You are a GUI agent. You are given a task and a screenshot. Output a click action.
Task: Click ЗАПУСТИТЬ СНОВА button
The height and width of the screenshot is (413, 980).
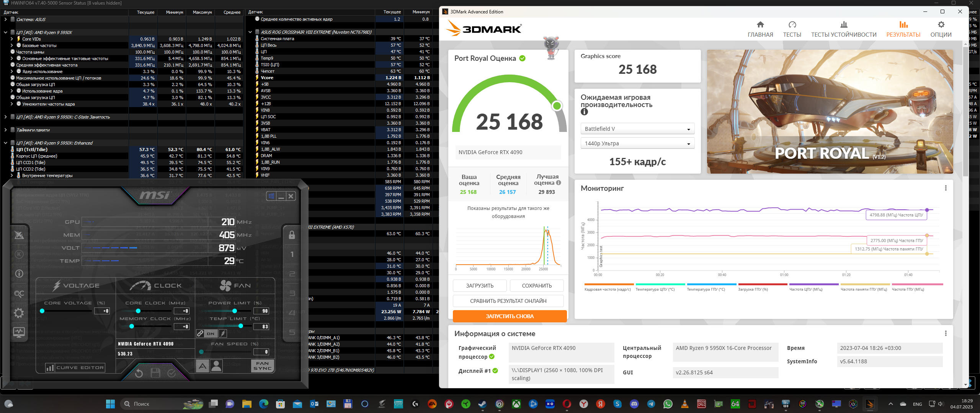(x=509, y=316)
